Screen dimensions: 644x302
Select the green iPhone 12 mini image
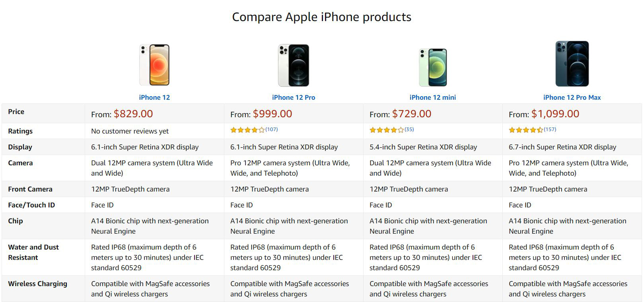(x=433, y=67)
